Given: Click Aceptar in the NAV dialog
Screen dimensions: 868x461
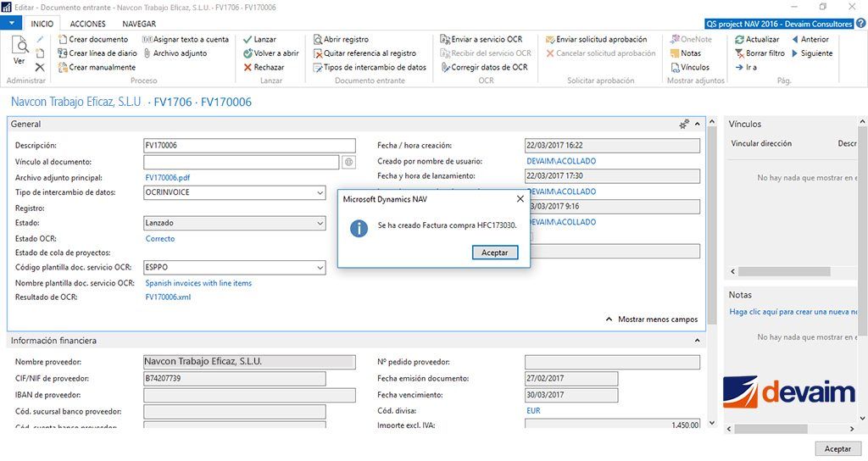Looking at the screenshot, I should click(x=495, y=253).
